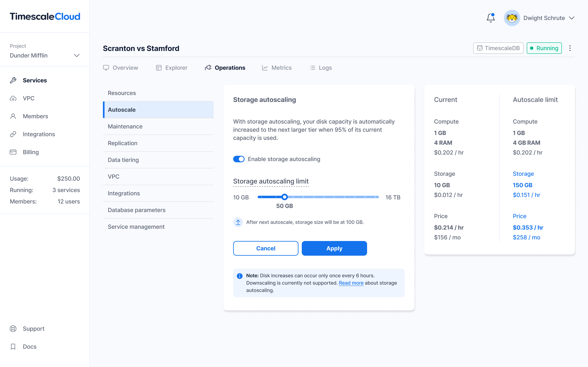Switch to the Explorer tab

[x=171, y=68]
